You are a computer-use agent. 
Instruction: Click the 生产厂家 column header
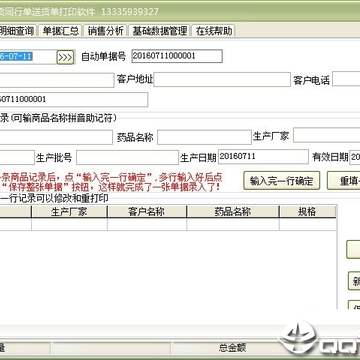click(x=69, y=212)
